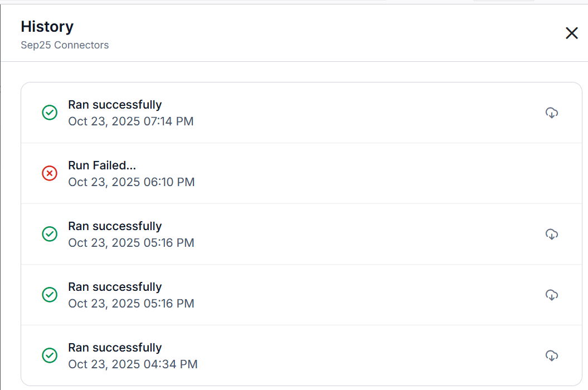Click the Oct 23, 2025 04:34 PM timestamp
The width and height of the screenshot is (588, 390).
tap(133, 364)
